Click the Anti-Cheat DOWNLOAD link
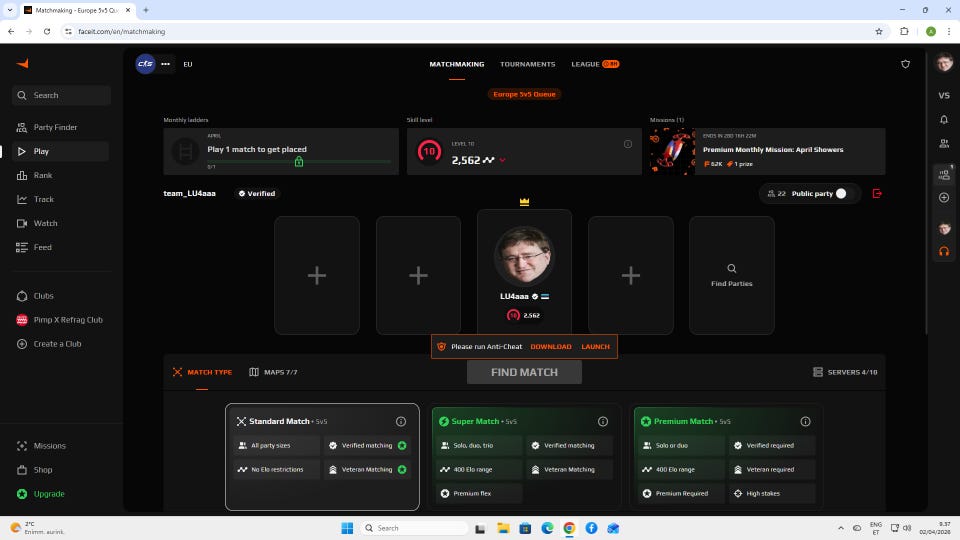Viewport: 960px width, 540px height. [x=550, y=347]
